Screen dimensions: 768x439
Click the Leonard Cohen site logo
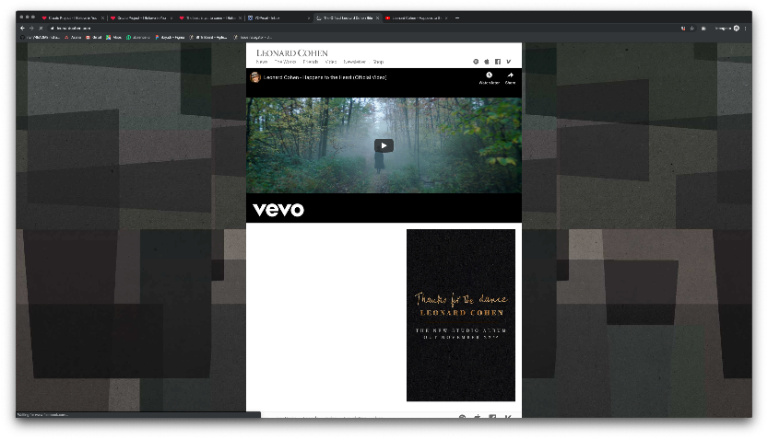tap(292, 53)
